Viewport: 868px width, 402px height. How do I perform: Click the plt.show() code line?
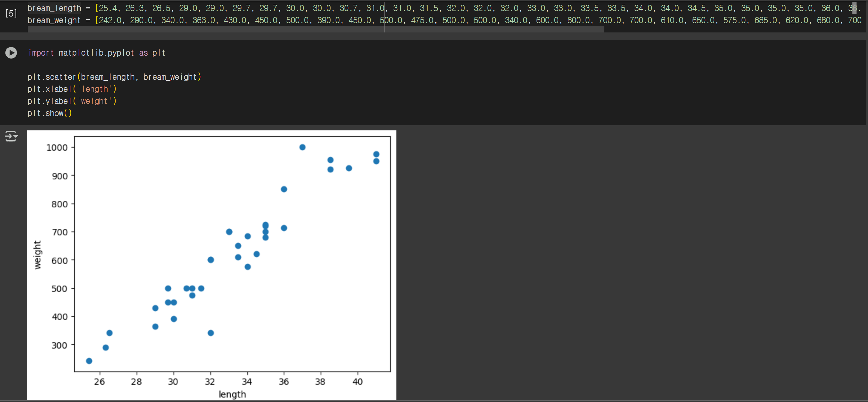50,114
